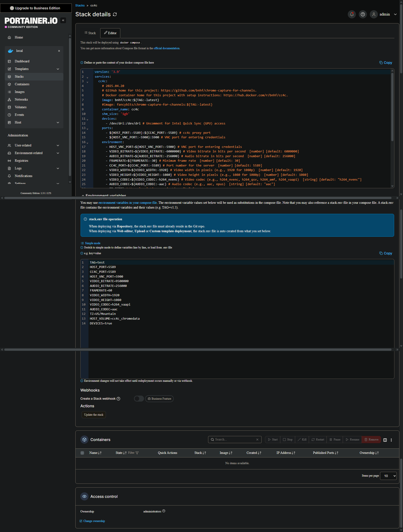
Task: Close the local environment with X icon
Action: point(59,51)
